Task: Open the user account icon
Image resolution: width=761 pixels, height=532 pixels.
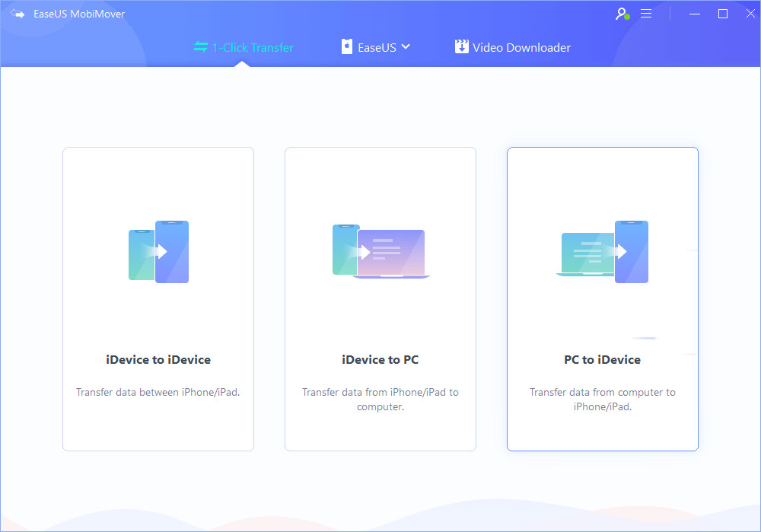Action: [x=622, y=14]
